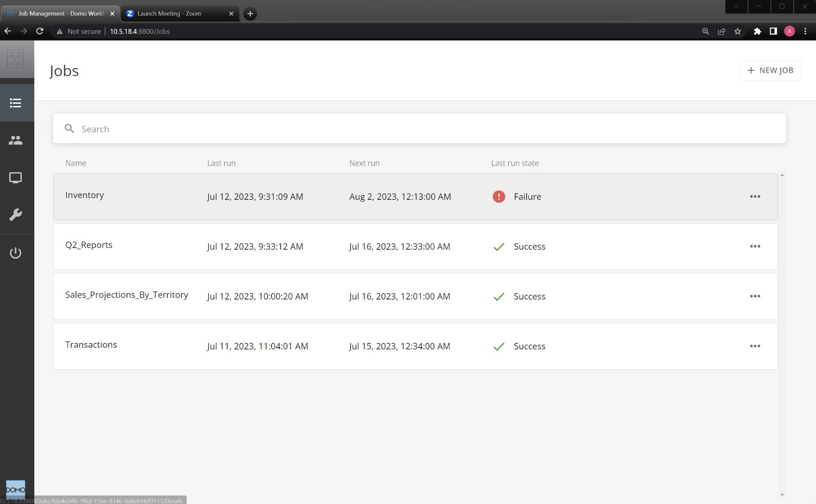Click the scroll down arrow of jobs list
816x504 pixels.
(x=782, y=495)
